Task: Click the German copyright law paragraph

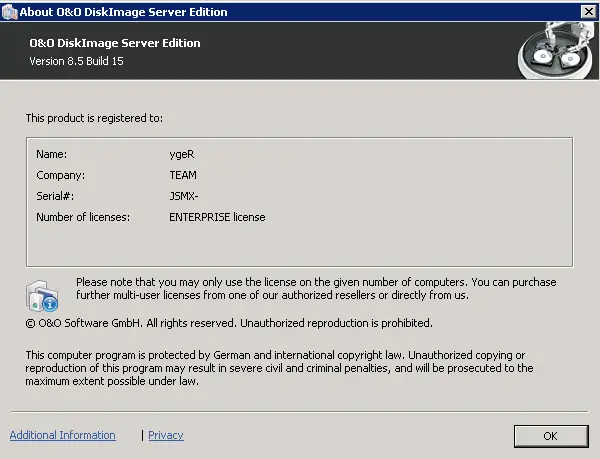Action: coord(279,368)
